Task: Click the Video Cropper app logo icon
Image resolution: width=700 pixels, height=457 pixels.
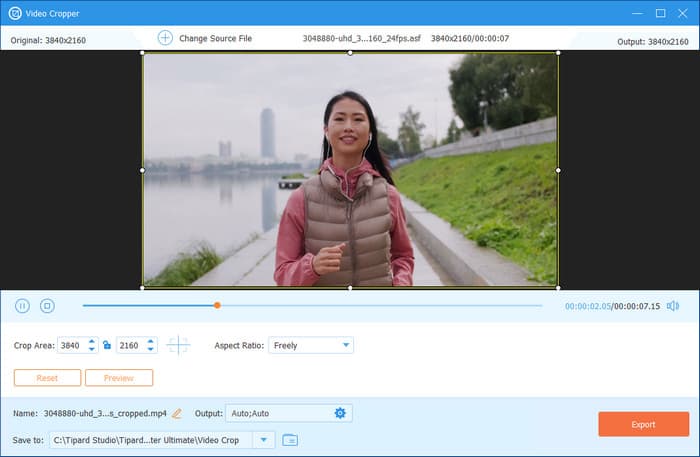Action: coord(15,13)
